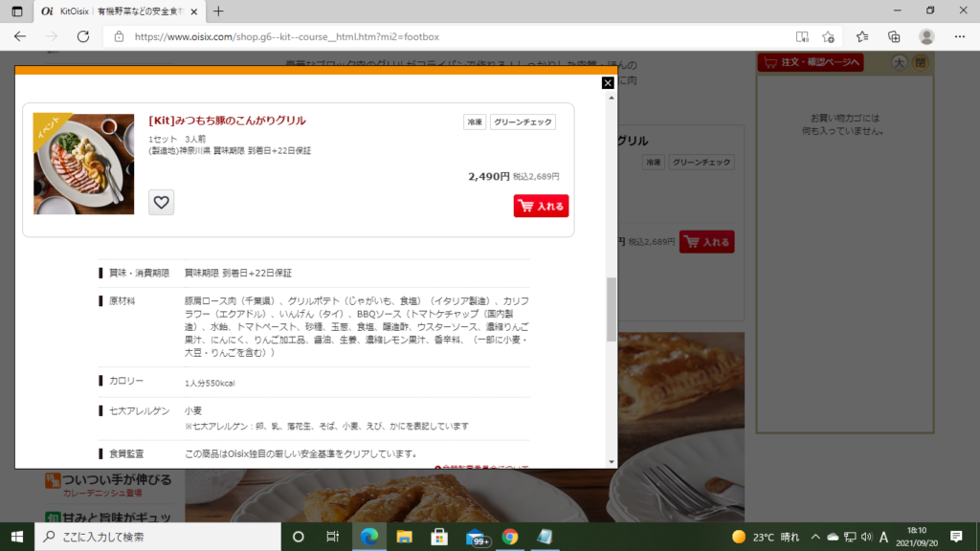The width and height of the screenshot is (980, 551).
Task: Select the 七大アレルゲン row label
Action: click(x=139, y=411)
